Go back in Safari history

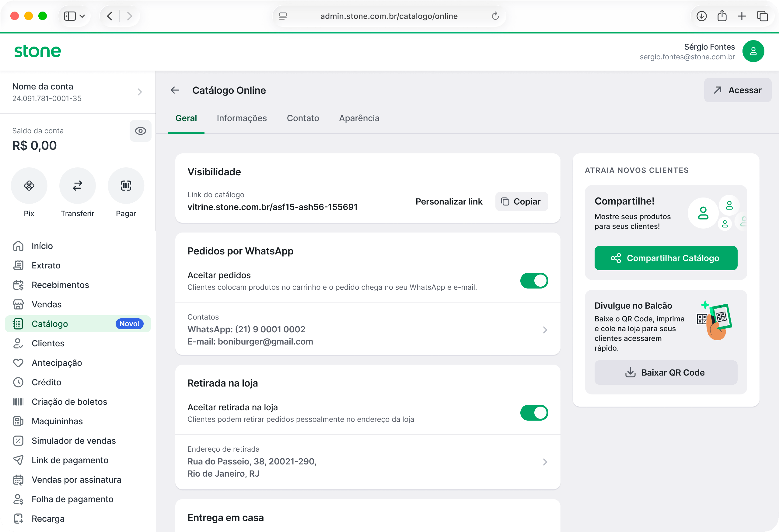click(x=110, y=16)
